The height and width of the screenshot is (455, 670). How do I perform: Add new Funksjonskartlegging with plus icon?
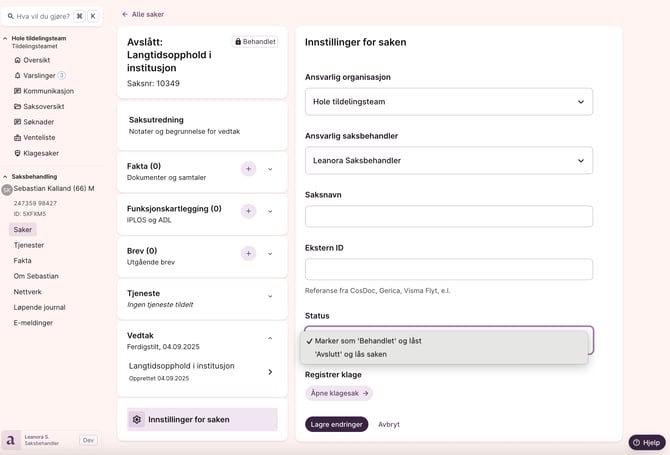click(x=248, y=211)
